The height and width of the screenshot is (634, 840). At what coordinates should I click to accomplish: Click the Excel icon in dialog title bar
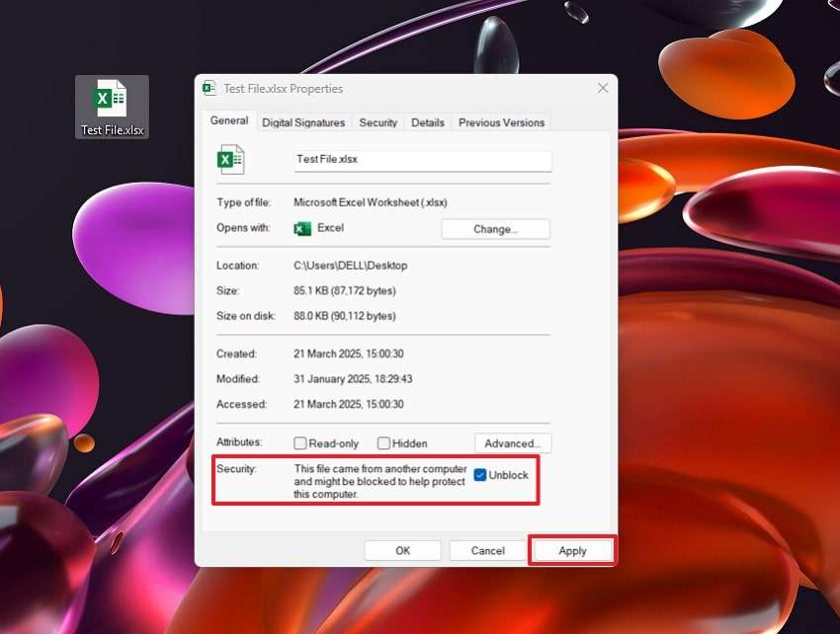click(x=209, y=88)
